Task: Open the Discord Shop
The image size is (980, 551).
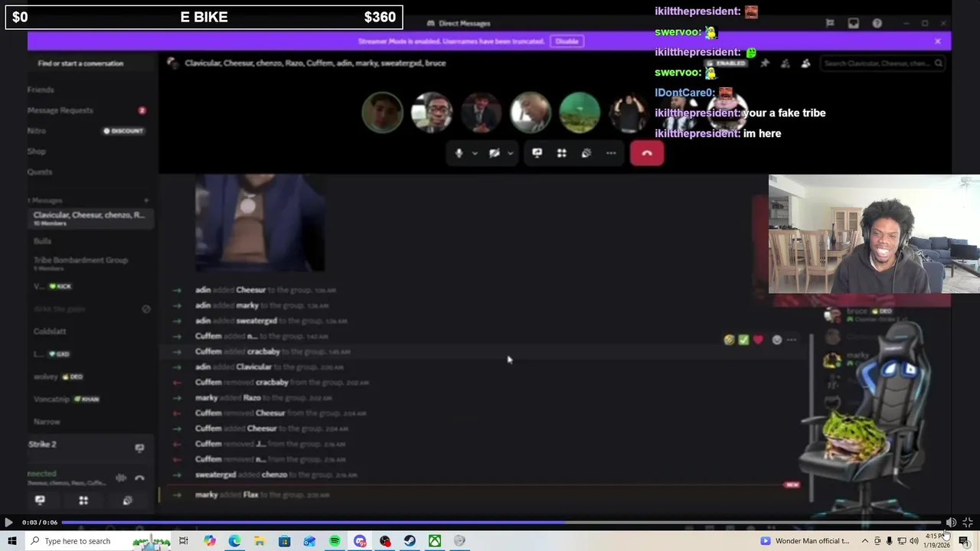Action: coord(90,152)
